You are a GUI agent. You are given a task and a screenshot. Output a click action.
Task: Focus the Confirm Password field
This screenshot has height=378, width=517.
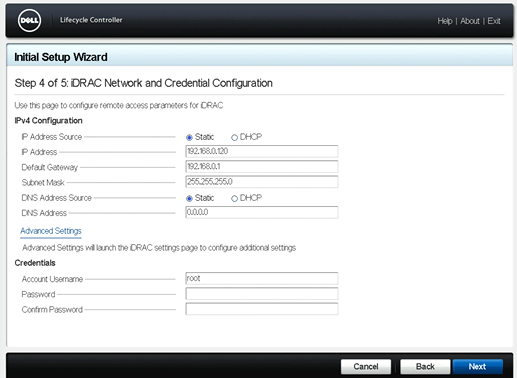[262, 309]
